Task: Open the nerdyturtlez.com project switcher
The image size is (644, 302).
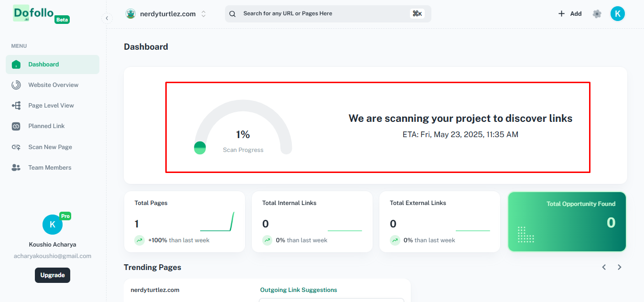Action: tap(166, 14)
